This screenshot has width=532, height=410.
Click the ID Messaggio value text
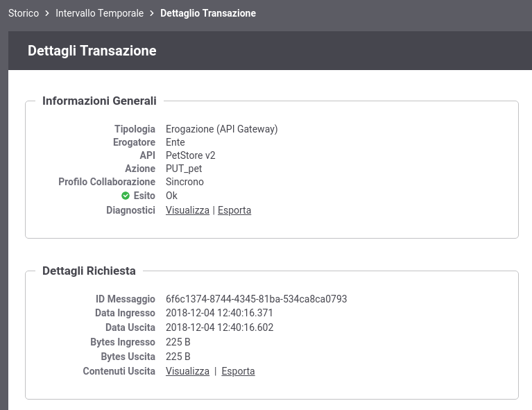[256, 299]
